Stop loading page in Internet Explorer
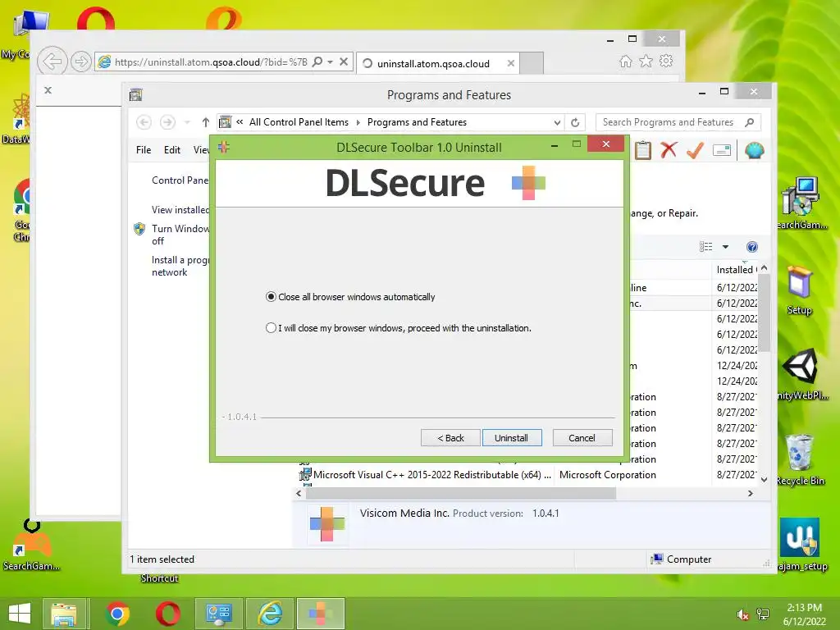840x630 pixels. (344, 62)
